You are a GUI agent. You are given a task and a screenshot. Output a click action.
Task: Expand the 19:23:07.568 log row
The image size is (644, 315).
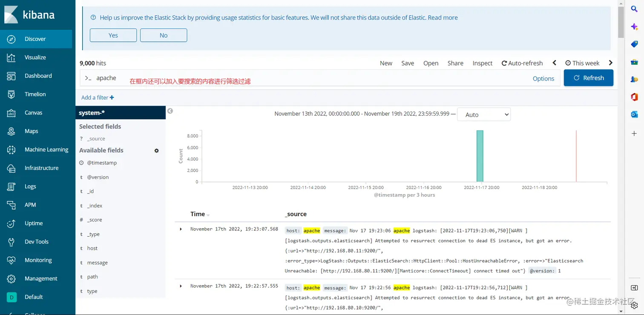pos(181,229)
